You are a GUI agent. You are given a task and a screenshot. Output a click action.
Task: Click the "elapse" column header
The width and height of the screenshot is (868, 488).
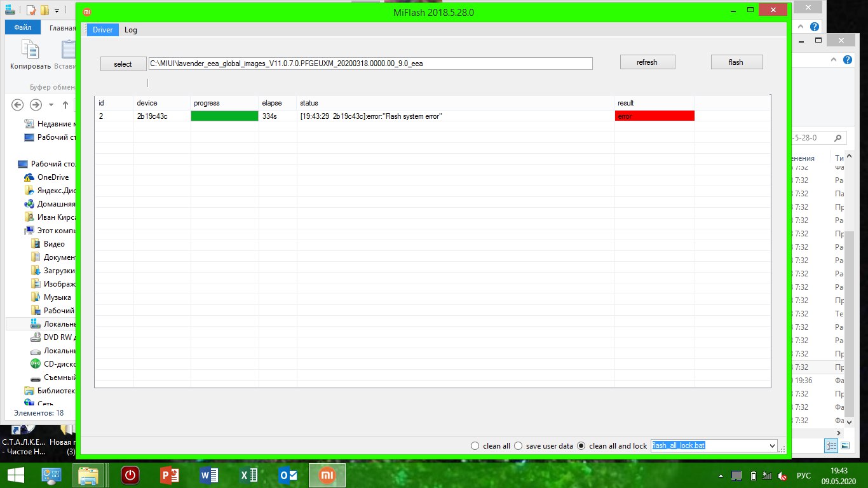tap(272, 103)
